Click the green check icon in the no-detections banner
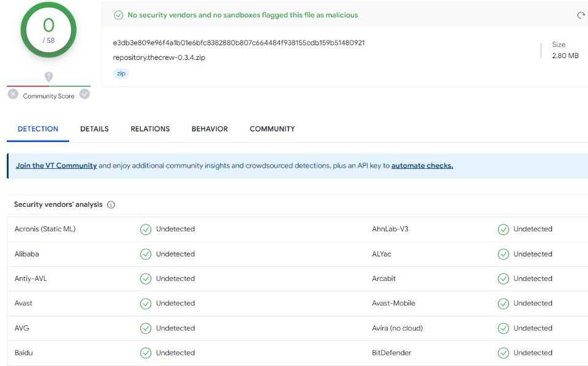The width and height of the screenshot is (588, 366). point(118,15)
